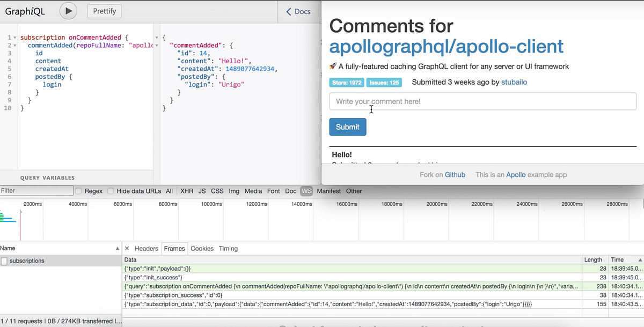Check the Hide data URLs checkbox
This screenshot has width=644, height=327.
point(111,191)
